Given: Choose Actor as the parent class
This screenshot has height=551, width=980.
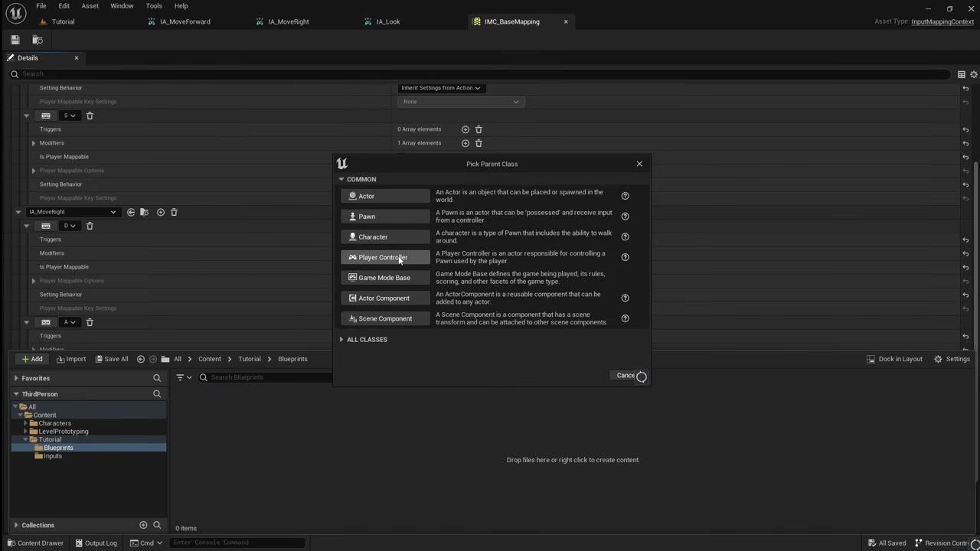Looking at the screenshot, I should pos(385,196).
